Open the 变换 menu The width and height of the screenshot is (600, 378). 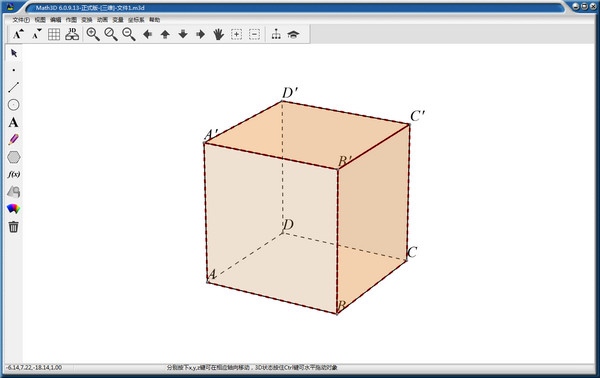click(x=87, y=20)
